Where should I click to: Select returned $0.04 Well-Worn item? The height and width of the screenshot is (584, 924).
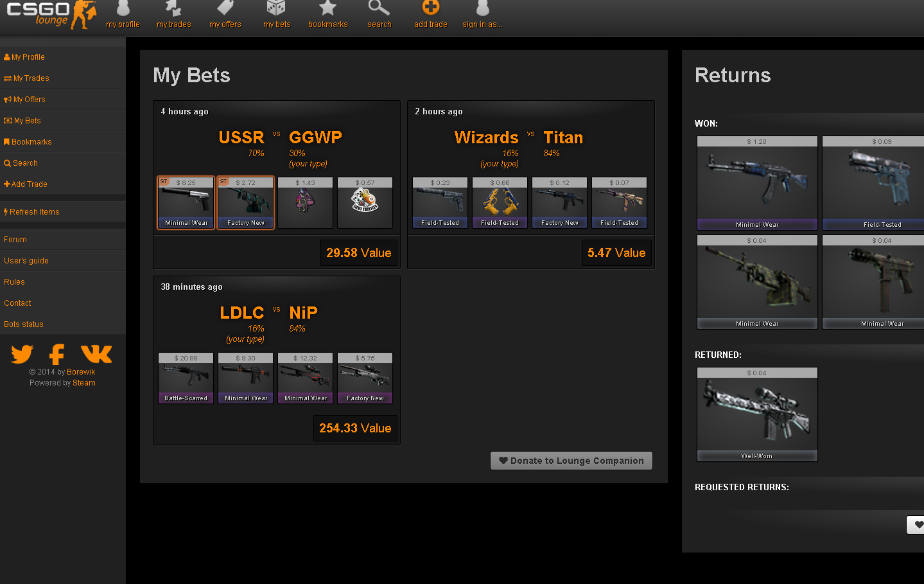(x=758, y=414)
